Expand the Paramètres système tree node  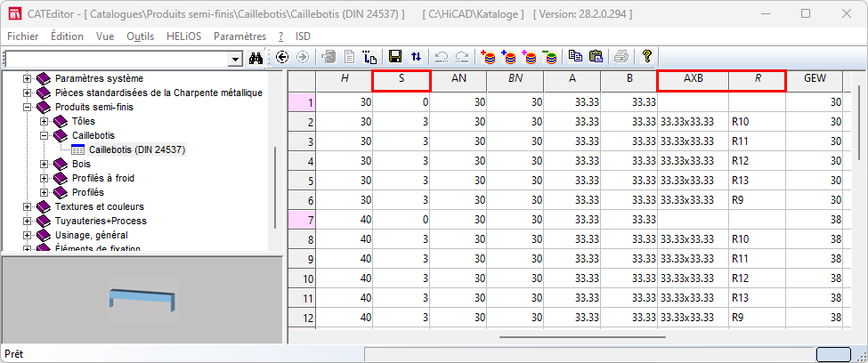click(27, 78)
